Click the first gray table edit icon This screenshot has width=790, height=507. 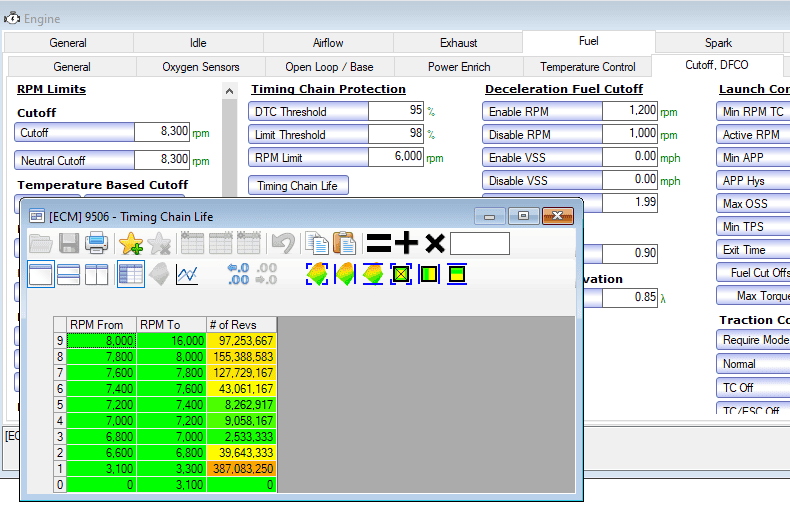tap(192, 243)
